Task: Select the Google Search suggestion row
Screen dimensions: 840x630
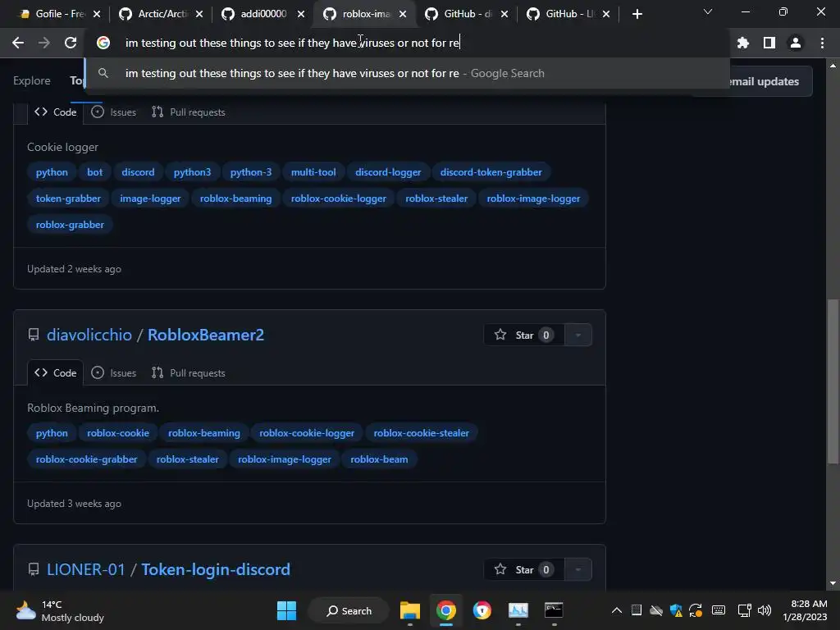Action: pos(407,73)
